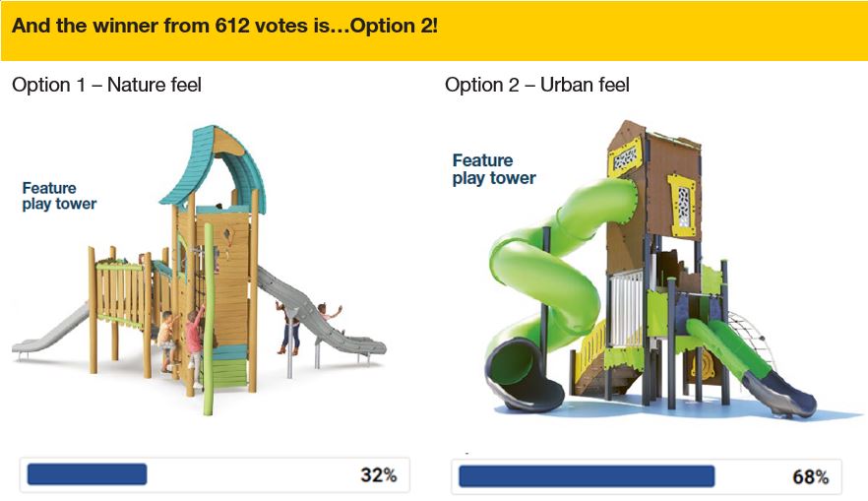Click the Option 1 blue progress bar fill
868x501 pixels.
87,474
